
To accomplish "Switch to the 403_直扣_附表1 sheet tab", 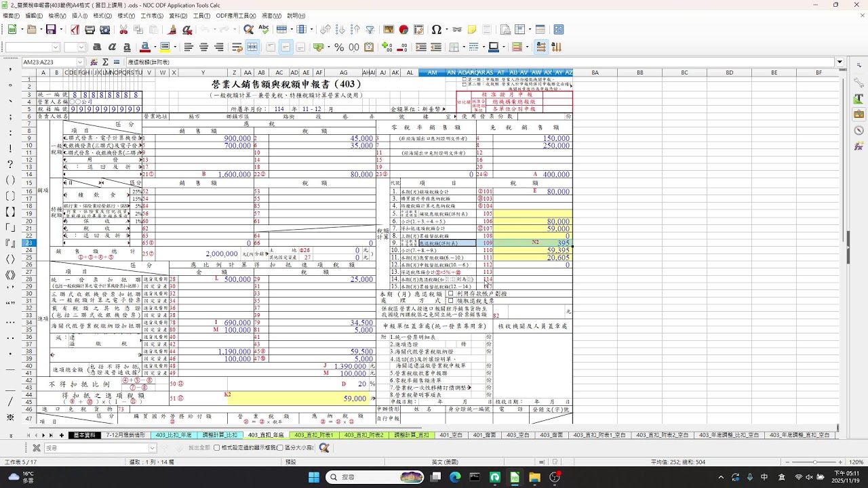I will tap(313, 435).
